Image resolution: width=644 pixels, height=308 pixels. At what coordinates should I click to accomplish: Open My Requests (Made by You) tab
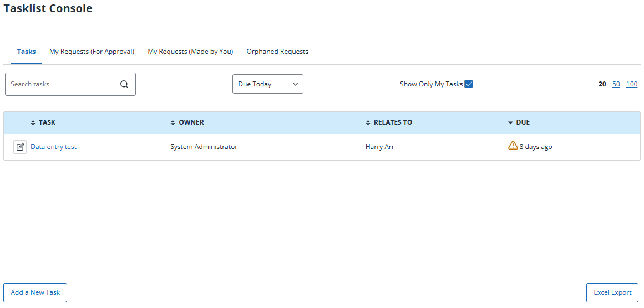(191, 52)
